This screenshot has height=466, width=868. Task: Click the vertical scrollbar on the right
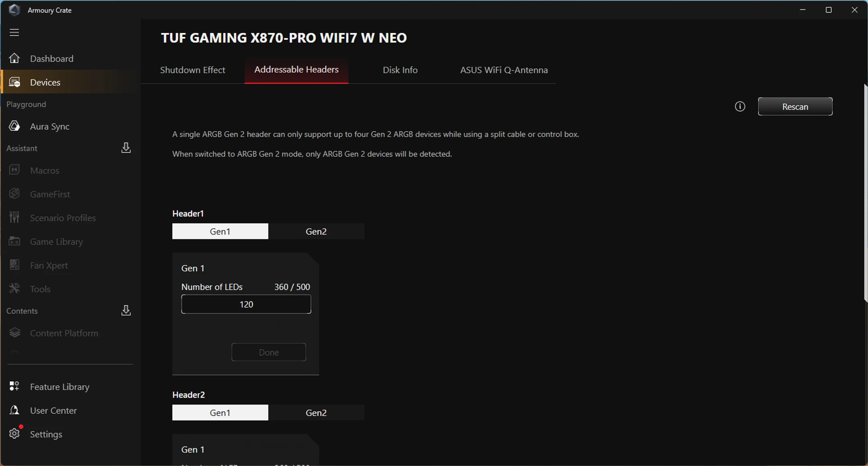865,192
